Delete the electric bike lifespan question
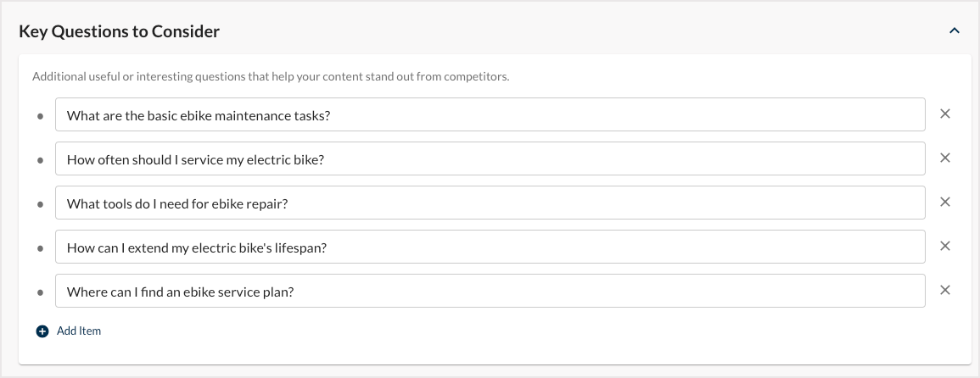This screenshot has height=378, width=980. [945, 247]
